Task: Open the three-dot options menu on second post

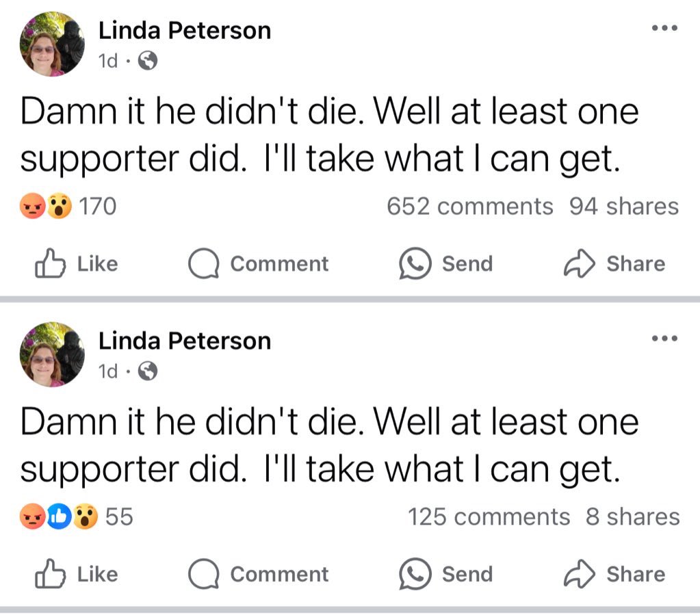Action: (x=664, y=339)
